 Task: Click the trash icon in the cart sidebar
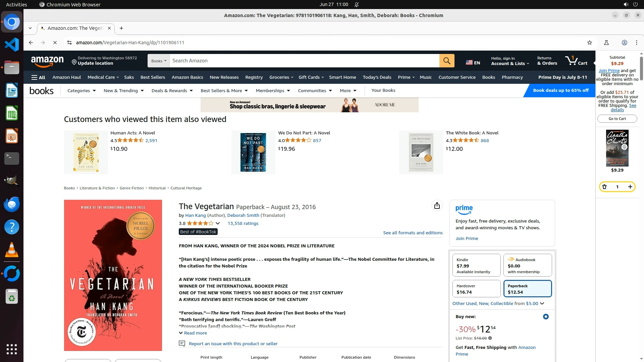pyautogui.click(x=604, y=187)
